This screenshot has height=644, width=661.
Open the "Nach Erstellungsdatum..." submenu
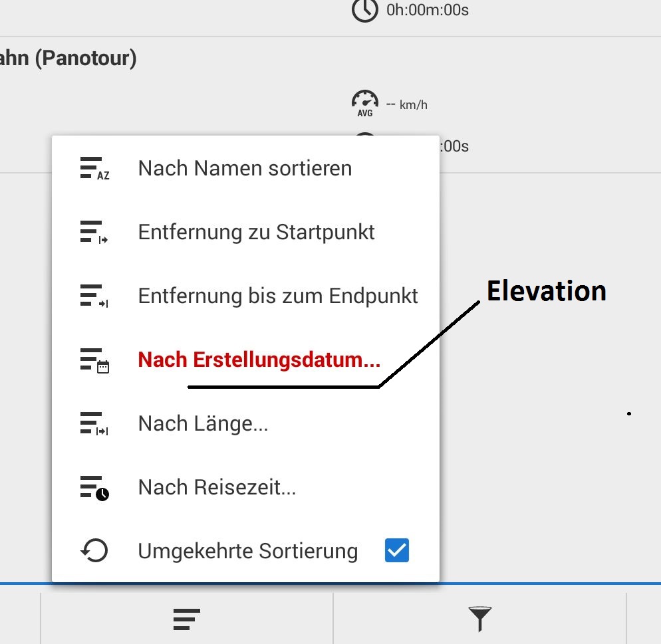coord(259,360)
